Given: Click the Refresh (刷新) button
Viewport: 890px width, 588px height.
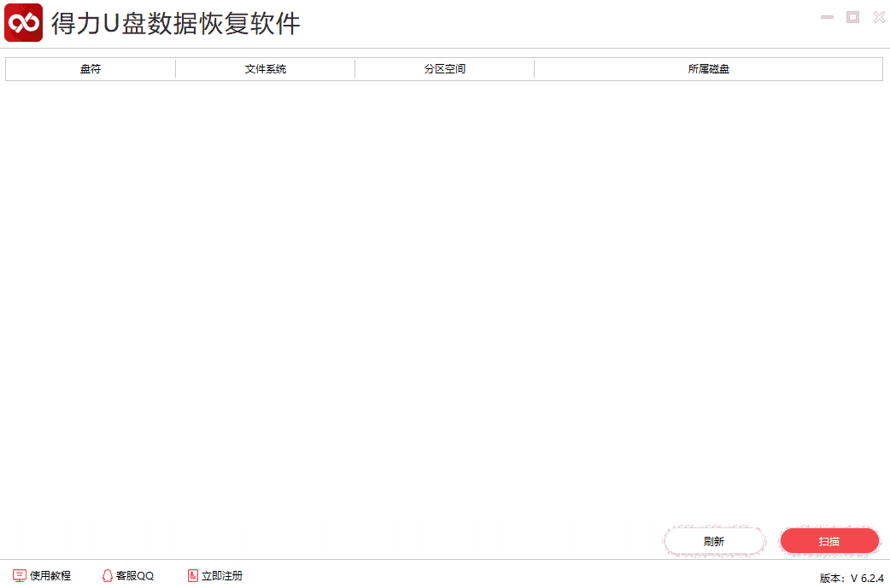Looking at the screenshot, I should tap(715, 541).
